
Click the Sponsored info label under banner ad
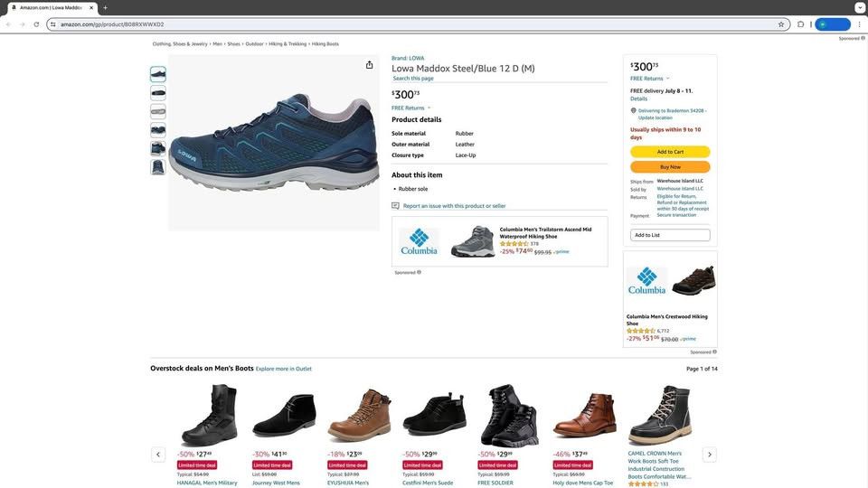408,272
